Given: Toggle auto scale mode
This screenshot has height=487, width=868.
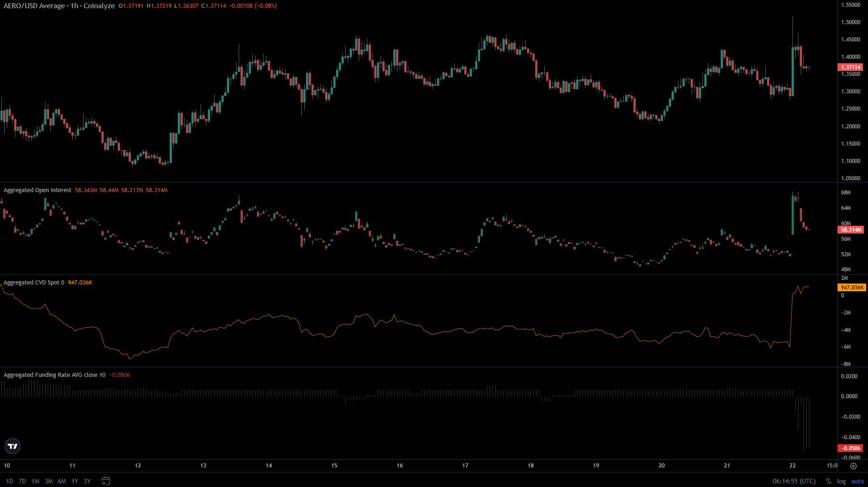Looking at the screenshot, I should pyautogui.click(x=857, y=481).
